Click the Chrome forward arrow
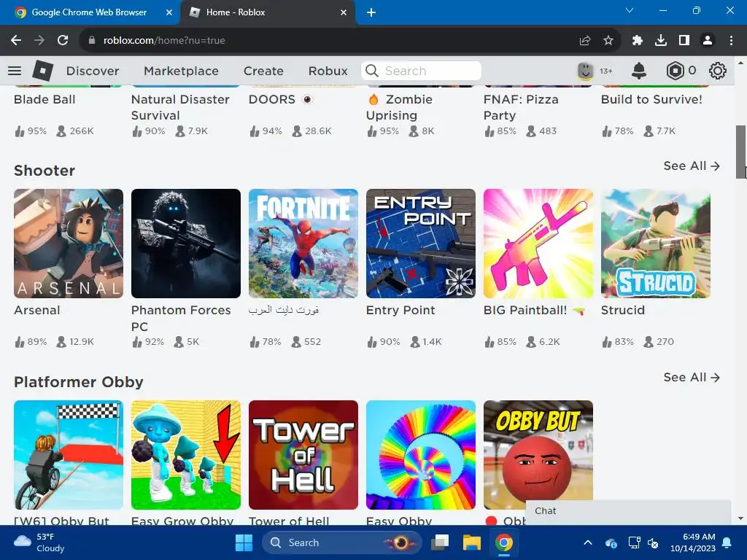 39,41
